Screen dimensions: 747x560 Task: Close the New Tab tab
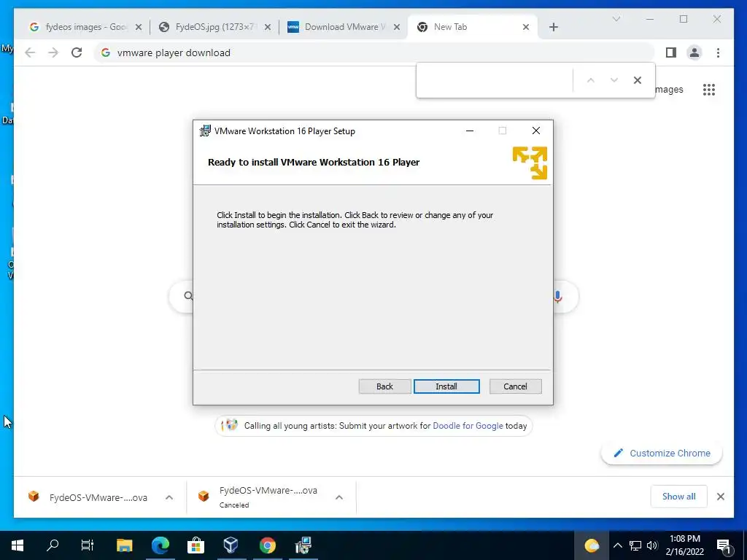526,27
